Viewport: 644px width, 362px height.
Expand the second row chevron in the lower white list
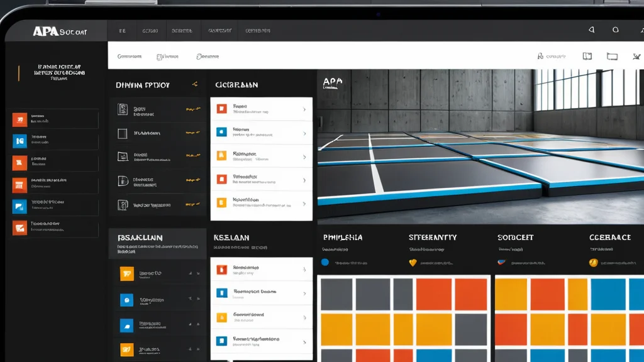coord(304,293)
